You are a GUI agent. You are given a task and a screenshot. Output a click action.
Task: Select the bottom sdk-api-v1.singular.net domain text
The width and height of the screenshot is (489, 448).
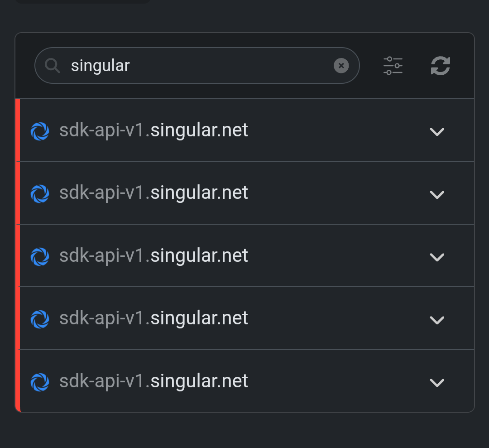153,381
